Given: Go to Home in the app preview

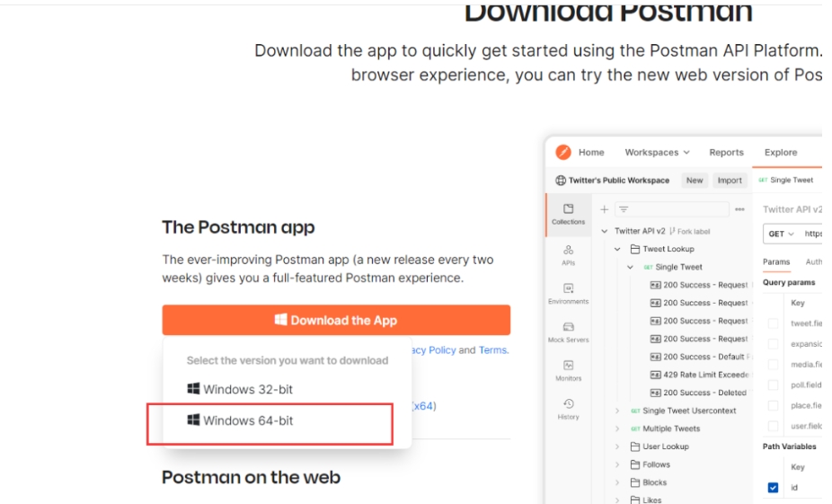Looking at the screenshot, I should [591, 152].
